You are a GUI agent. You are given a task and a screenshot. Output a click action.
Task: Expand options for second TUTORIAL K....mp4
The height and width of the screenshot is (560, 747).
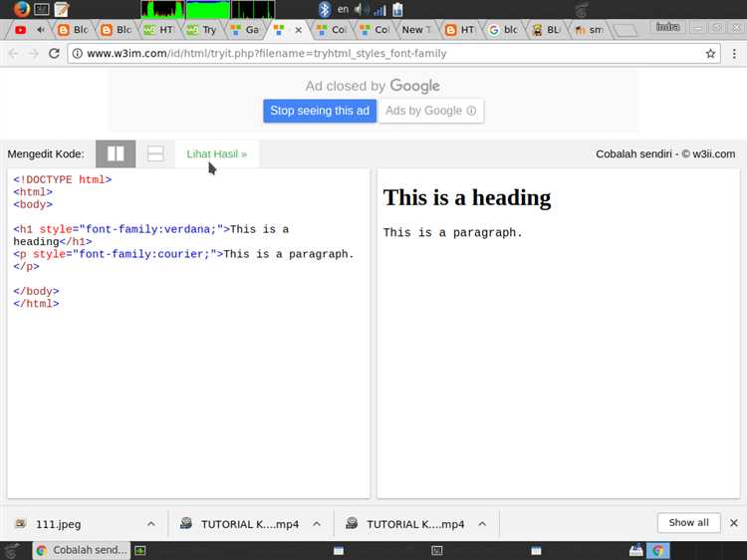(x=482, y=524)
